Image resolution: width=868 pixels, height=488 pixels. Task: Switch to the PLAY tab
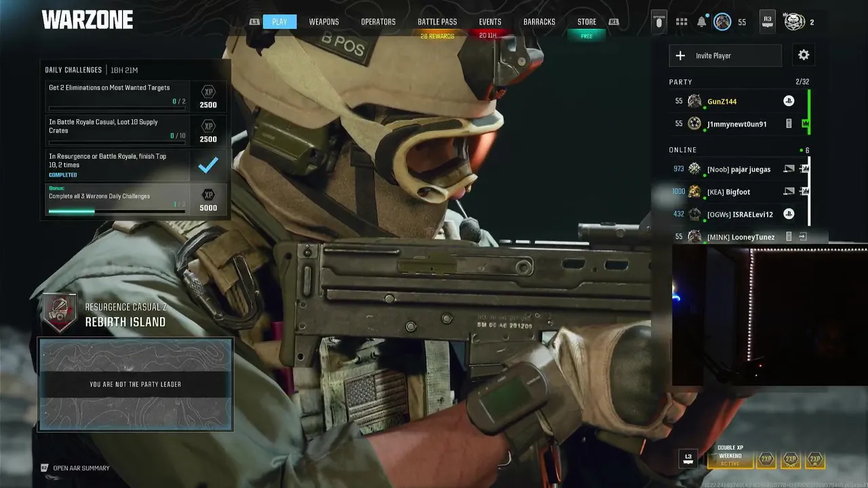pyautogui.click(x=279, y=22)
